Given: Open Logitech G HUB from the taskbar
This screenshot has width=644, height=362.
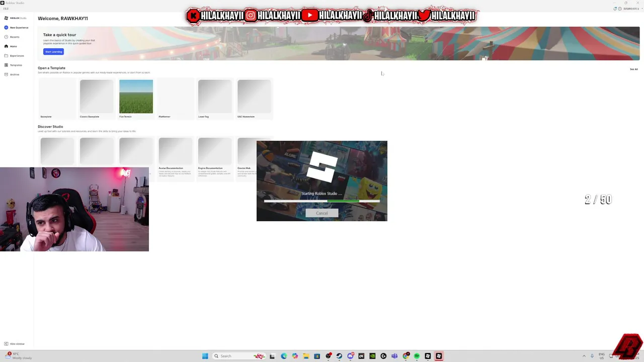Looking at the screenshot, I should coord(383,356).
